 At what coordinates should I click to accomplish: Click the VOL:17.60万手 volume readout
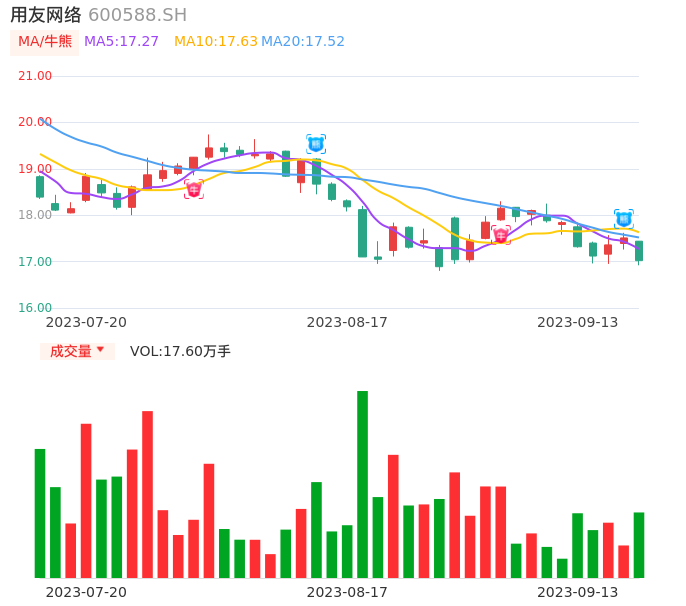tap(180, 351)
